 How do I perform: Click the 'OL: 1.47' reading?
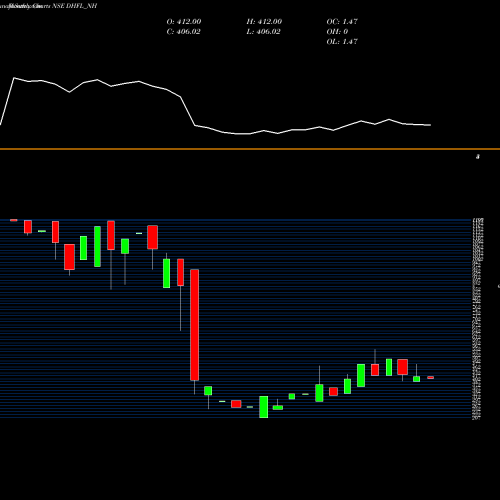[x=342, y=42]
